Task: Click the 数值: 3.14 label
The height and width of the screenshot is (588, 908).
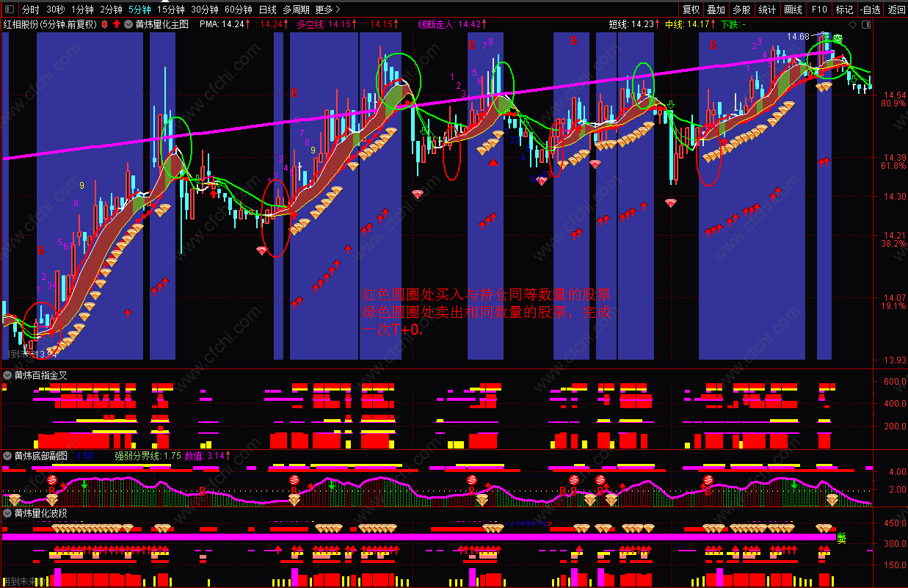Action: 208,456
